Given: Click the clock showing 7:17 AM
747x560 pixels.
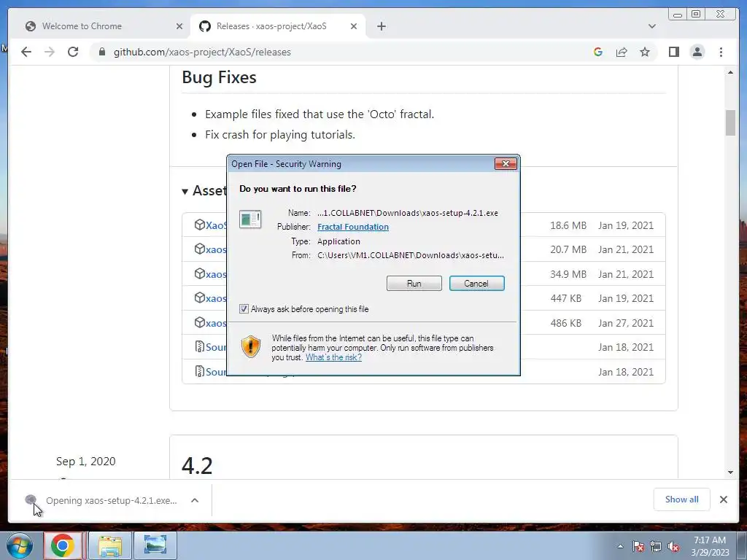Looking at the screenshot, I should click(x=710, y=546).
